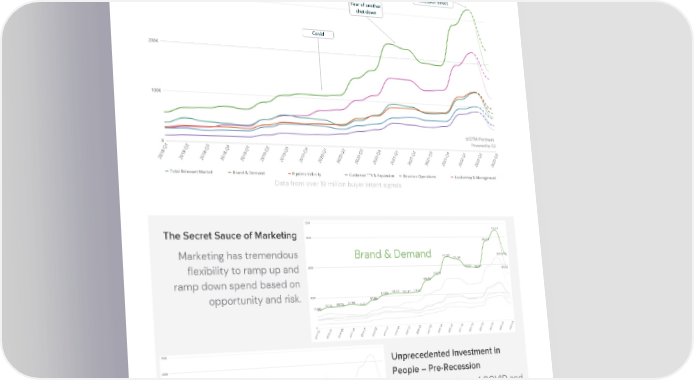Click the green Brand & Demand chart title
Image resolution: width=694 pixels, height=380 pixels.
click(x=393, y=254)
